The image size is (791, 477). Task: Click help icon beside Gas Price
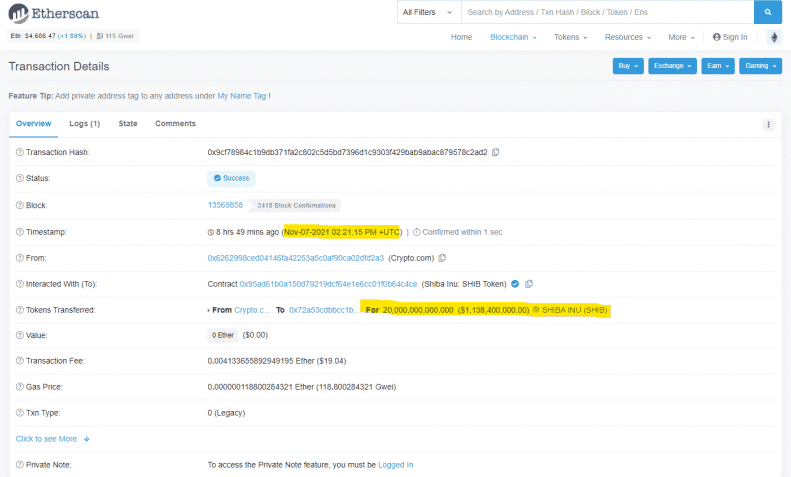click(19, 387)
